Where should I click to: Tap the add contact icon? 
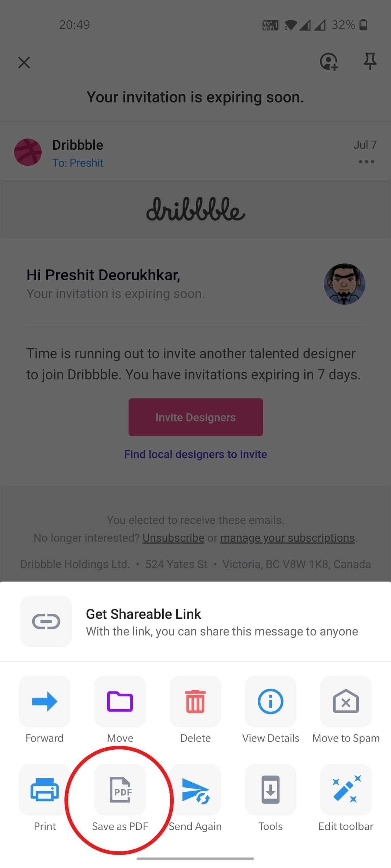tap(329, 61)
